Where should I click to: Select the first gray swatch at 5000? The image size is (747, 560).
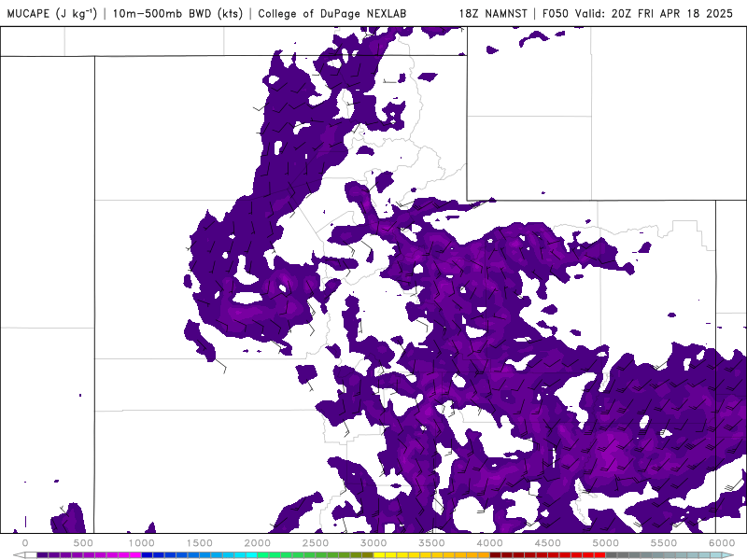[612, 554]
